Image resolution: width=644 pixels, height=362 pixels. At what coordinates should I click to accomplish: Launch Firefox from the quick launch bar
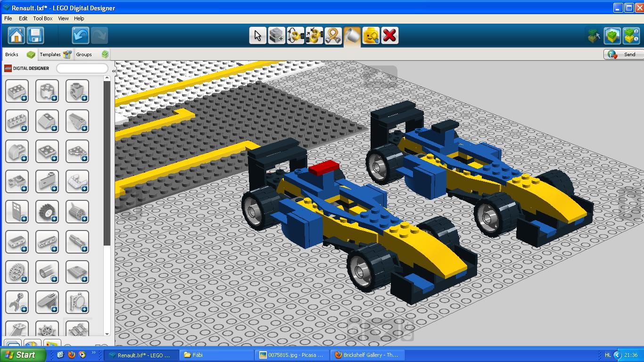(72, 355)
